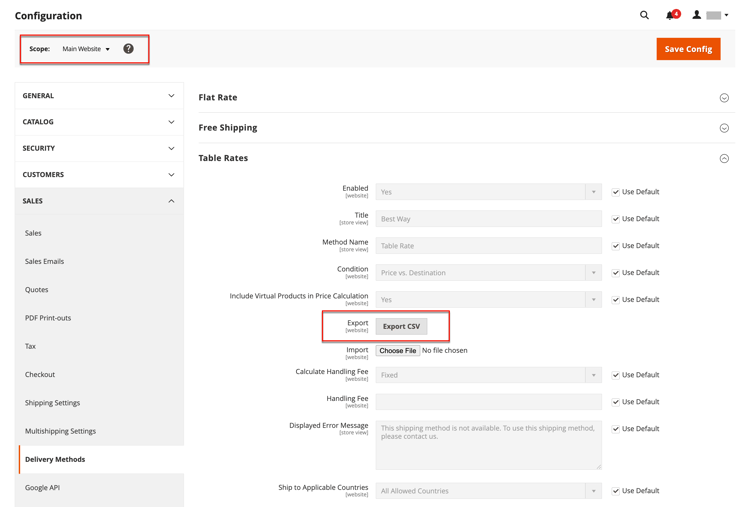Uncheck Use Default for Enabled
This screenshot has height=507, width=750.
pos(616,192)
